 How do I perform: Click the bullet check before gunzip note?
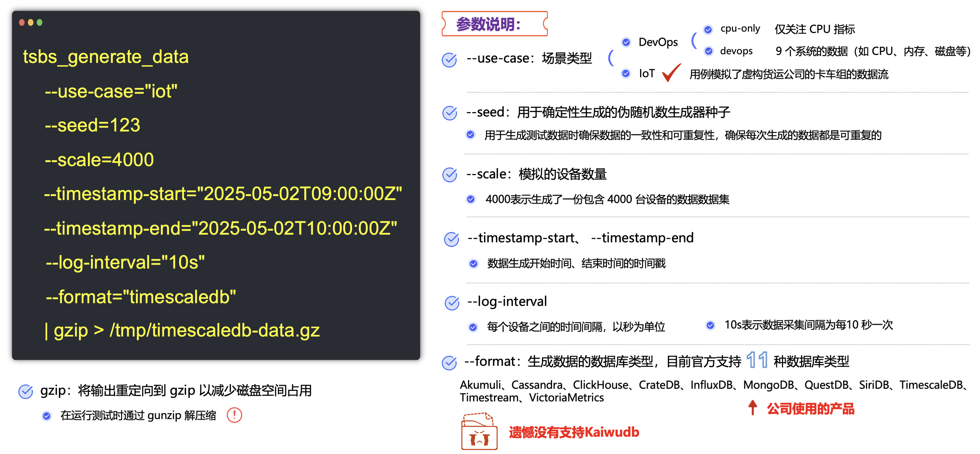(x=46, y=416)
